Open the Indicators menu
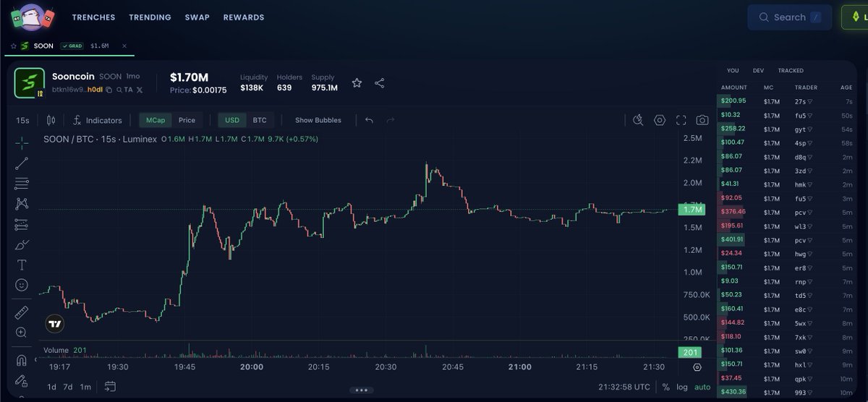Viewport: 868px width, 402px height. (98, 120)
